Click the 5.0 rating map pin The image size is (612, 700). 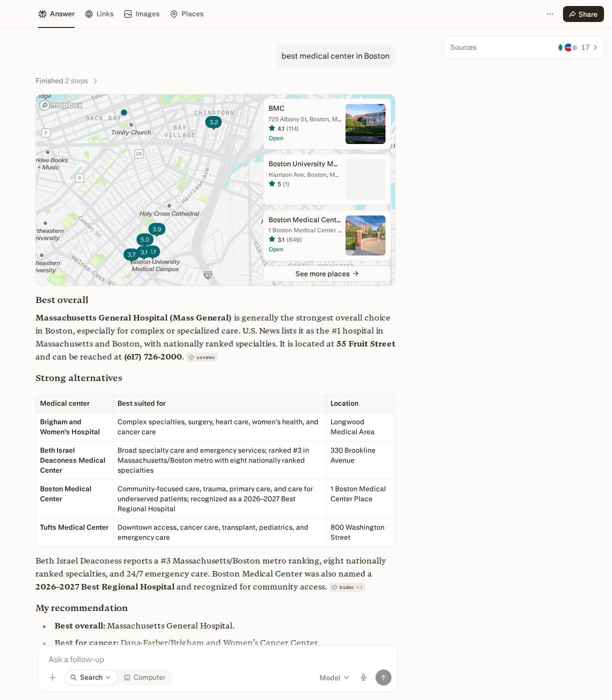tap(145, 239)
